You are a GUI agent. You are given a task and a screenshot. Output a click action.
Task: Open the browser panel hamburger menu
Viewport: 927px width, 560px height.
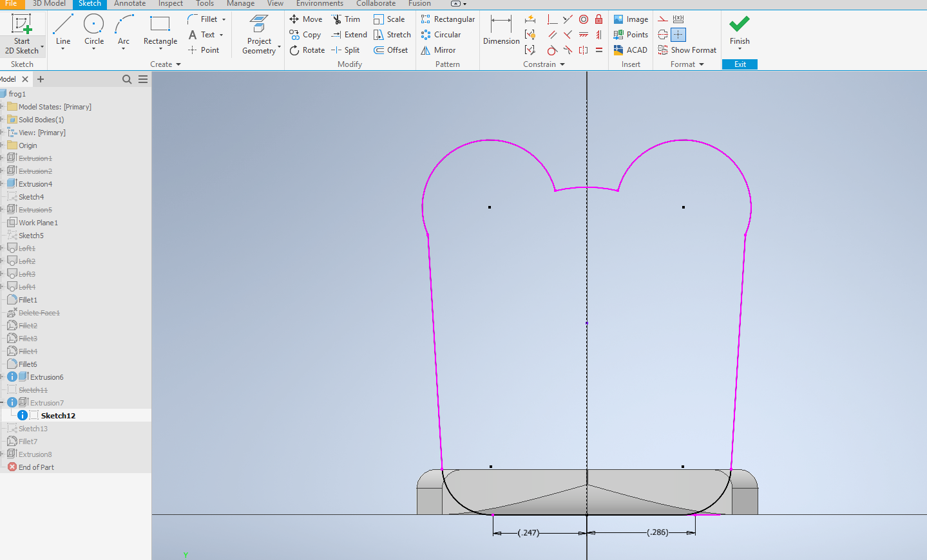point(143,79)
